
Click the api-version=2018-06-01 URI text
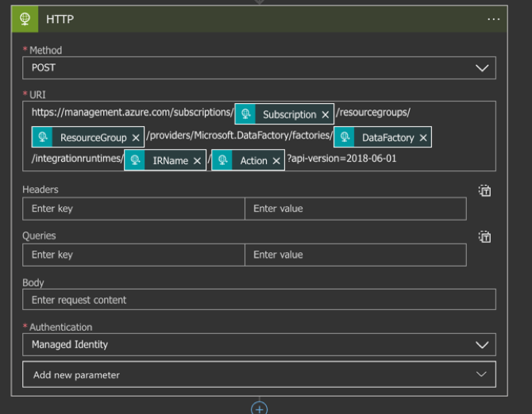341,158
